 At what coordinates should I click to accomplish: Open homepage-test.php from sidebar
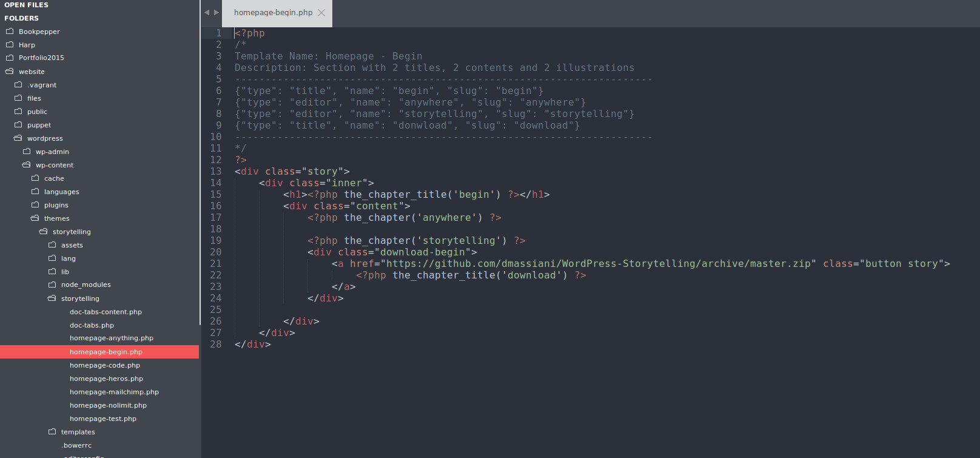click(103, 419)
